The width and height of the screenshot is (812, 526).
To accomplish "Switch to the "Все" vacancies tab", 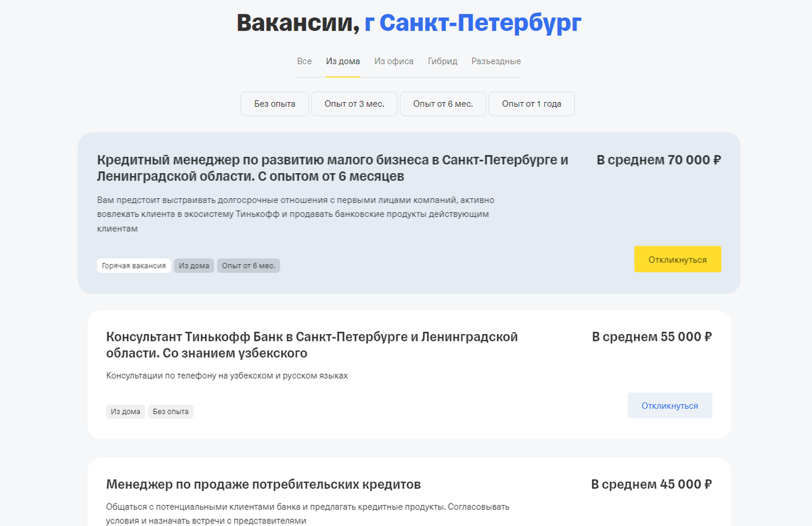I will pyautogui.click(x=304, y=61).
